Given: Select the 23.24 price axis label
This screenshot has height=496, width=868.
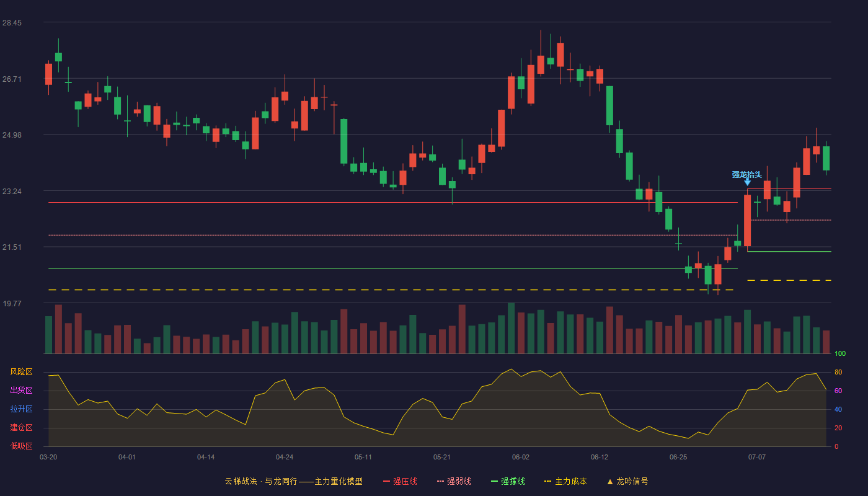Looking at the screenshot, I should pyautogui.click(x=12, y=192).
